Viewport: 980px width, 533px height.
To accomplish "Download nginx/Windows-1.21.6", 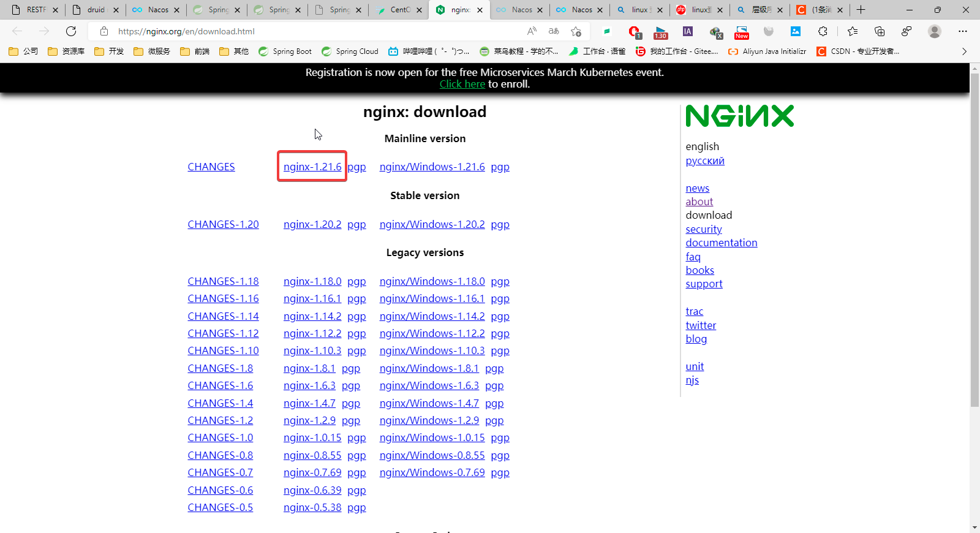I will click(432, 167).
